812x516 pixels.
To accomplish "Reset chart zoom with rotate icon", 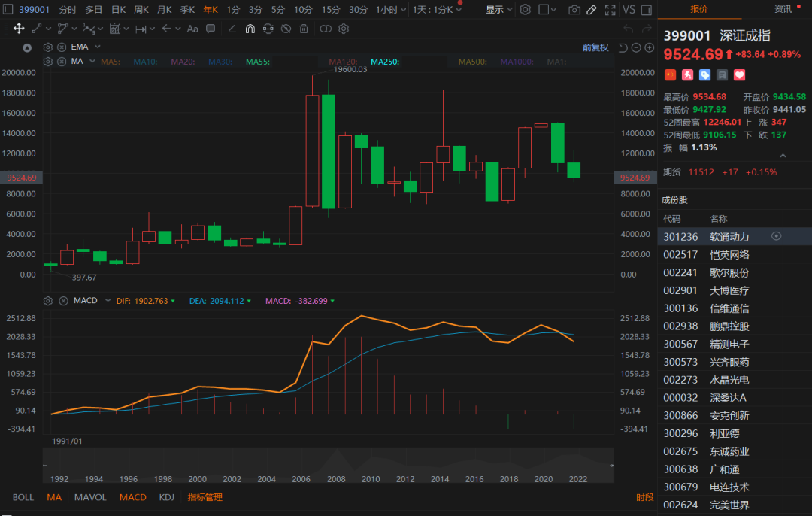I will point(623,47).
